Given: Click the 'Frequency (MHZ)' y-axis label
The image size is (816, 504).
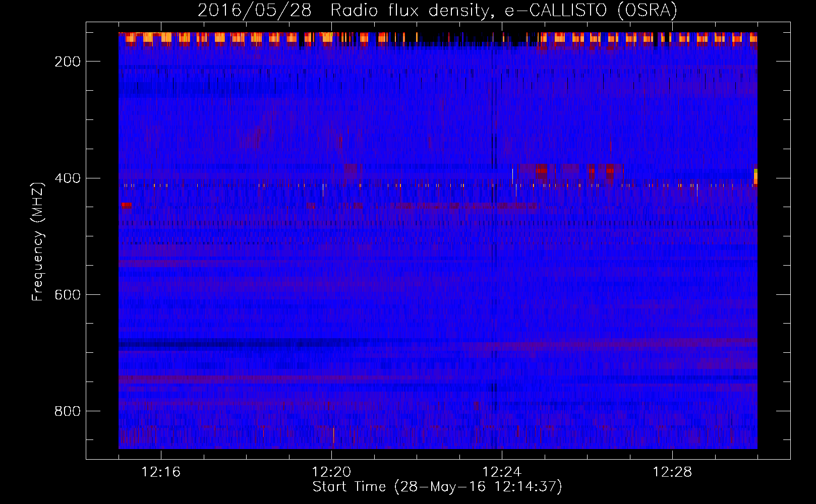Looking at the screenshot, I should (x=38, y=241).
